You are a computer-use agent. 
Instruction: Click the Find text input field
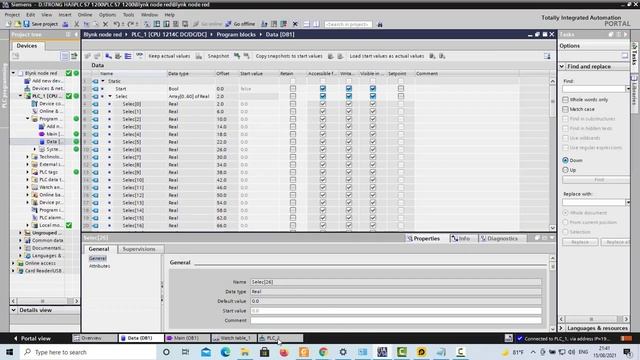tap(594, 89)
